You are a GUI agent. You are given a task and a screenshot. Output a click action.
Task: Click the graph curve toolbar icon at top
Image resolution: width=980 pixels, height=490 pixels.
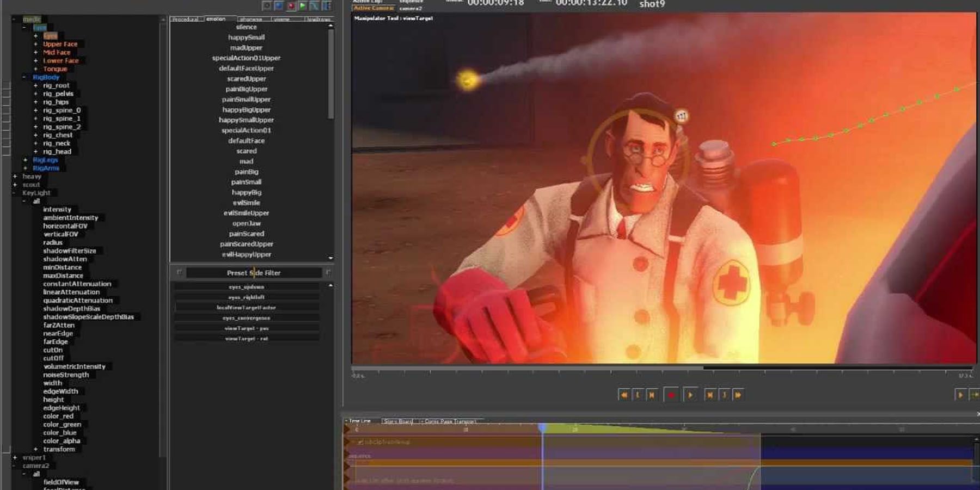(x=315, y=6)
